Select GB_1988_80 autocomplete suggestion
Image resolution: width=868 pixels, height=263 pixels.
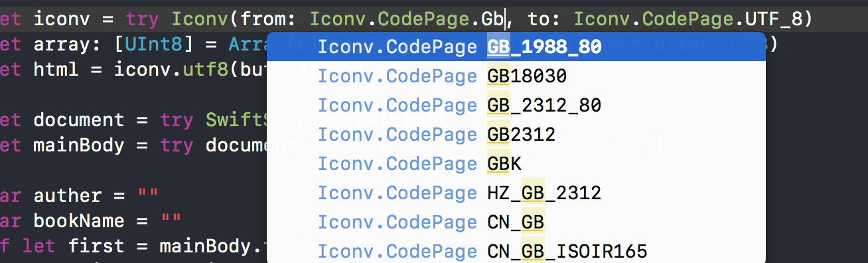tap(516, 46)
